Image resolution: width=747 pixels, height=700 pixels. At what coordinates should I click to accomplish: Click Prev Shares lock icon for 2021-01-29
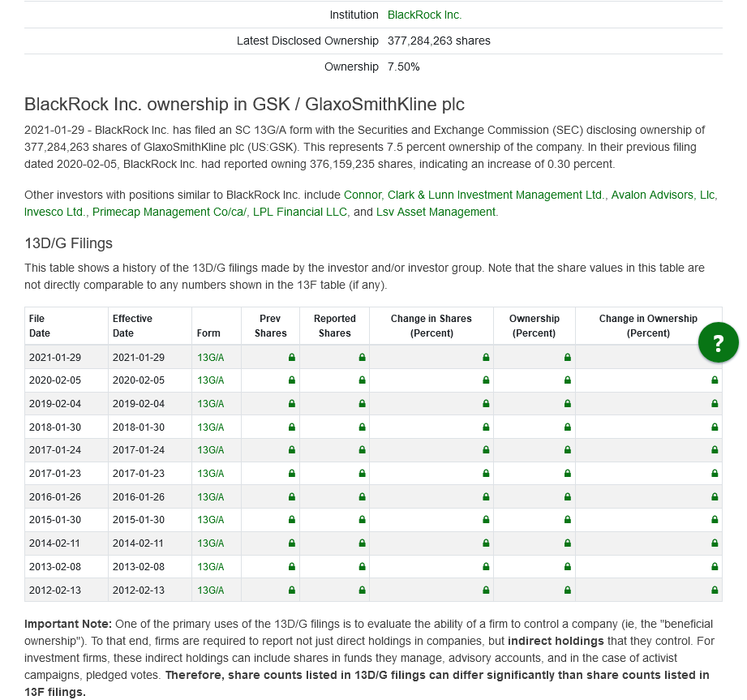click(291, 357)
